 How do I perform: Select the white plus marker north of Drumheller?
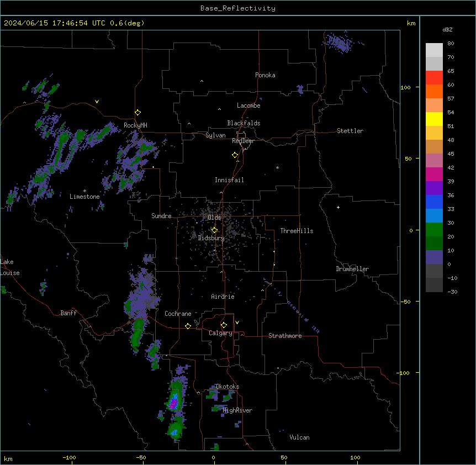(338, 207)
